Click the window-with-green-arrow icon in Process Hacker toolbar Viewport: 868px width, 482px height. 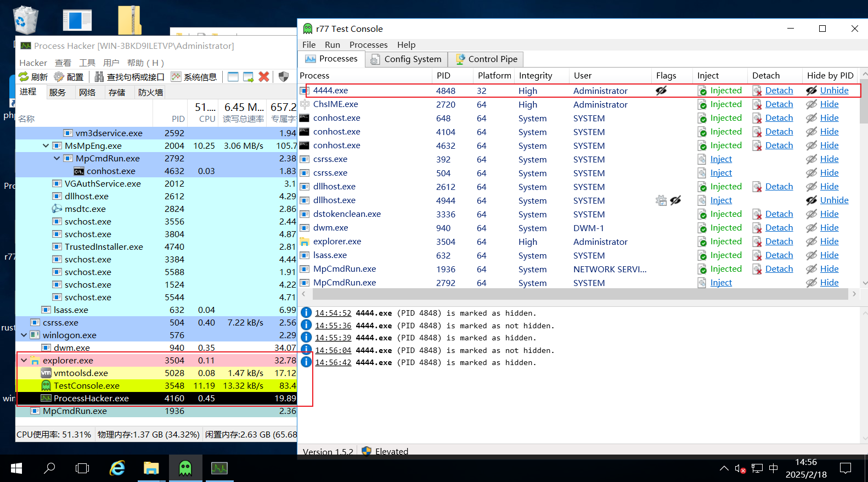point(249,77)
